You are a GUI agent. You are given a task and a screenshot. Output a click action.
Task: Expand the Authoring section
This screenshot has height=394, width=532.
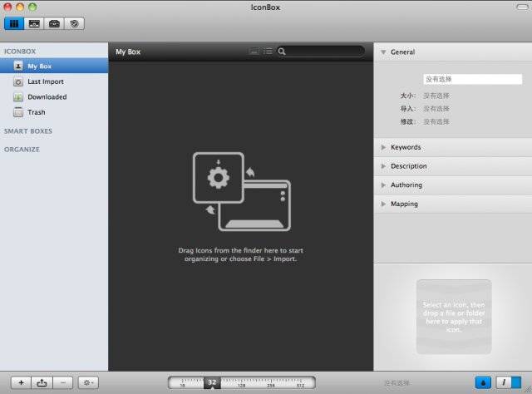tap(383, 185)
